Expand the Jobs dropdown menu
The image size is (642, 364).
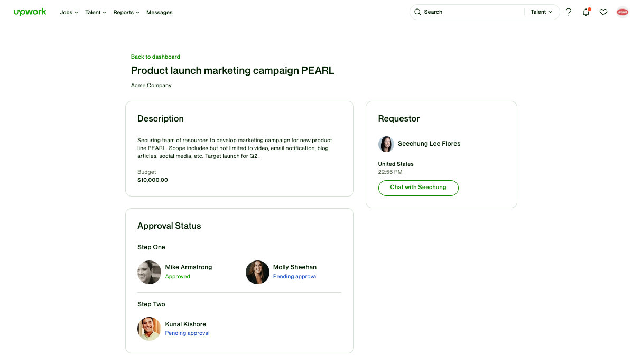click(x=69, y=12)
